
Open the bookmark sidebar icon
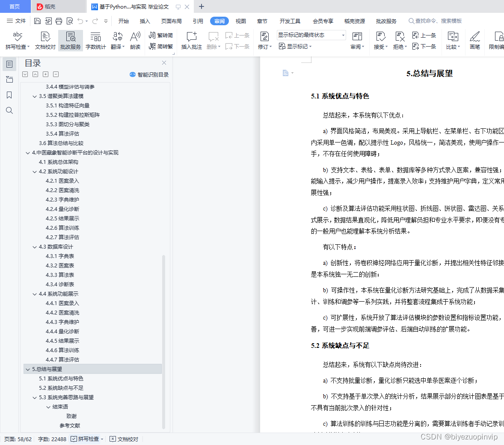click(x=9, y=95)
